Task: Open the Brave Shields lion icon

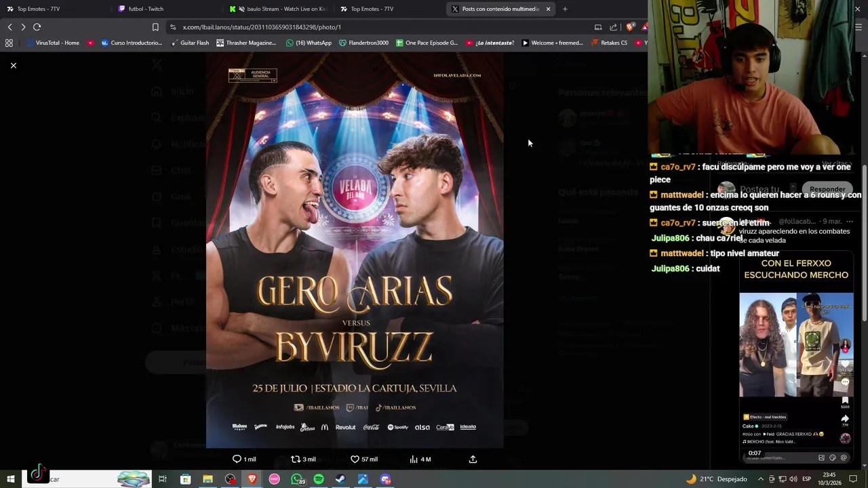Action: 631,27
